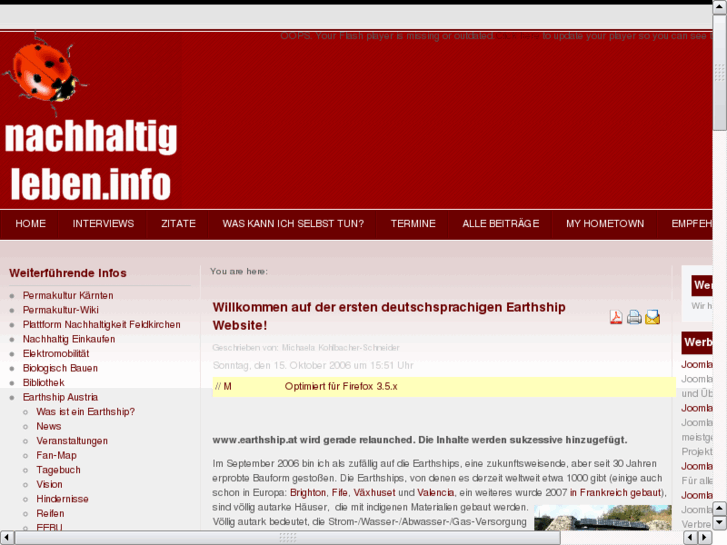Open the Veranstaltungen sub-item

pyautogui.click(x=72, y=441)
